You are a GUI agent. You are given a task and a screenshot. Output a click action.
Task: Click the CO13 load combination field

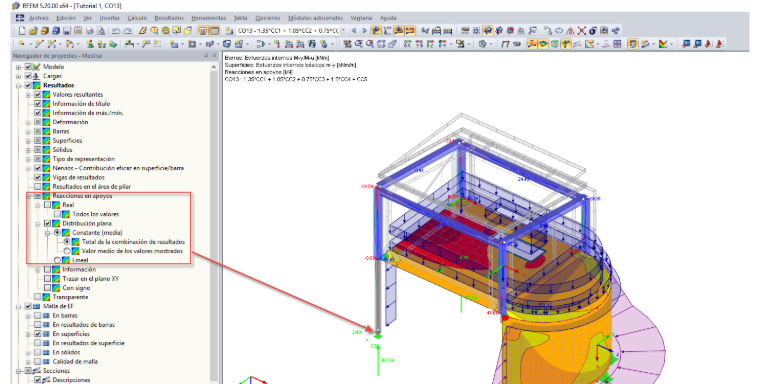pos(288,31)
